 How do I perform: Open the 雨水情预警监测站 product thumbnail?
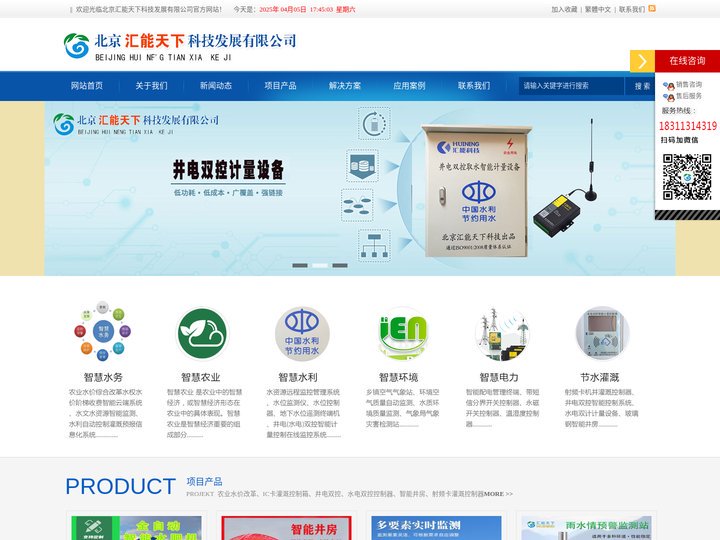click(x=586, y=528)
